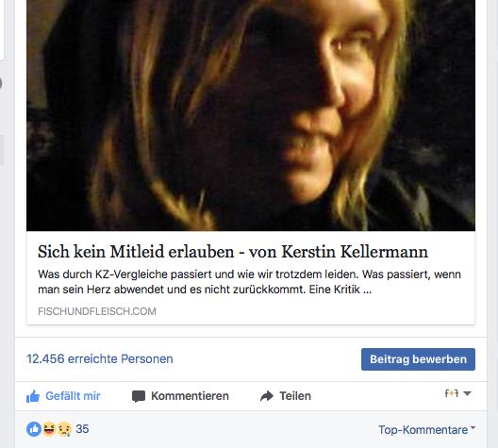The height and width of the screenshot is (448, 498).
Task: Select the Kommentieren action label
Action: click(190, 396)
